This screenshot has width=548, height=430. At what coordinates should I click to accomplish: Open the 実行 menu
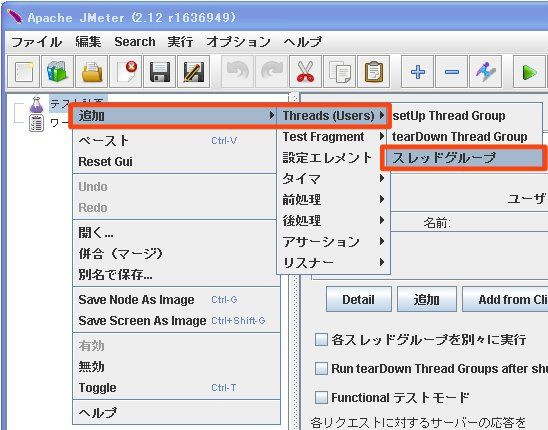(180, 42)
